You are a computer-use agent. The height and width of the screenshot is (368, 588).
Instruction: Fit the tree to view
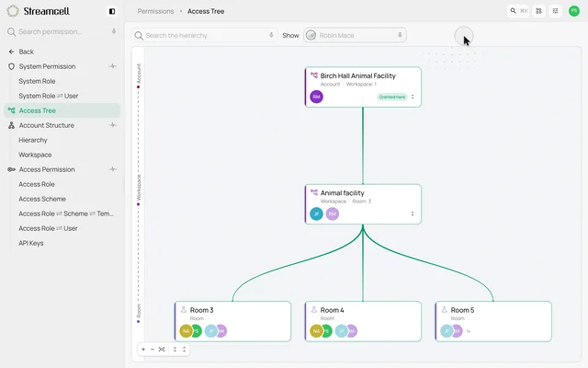(x=162, y=350)
